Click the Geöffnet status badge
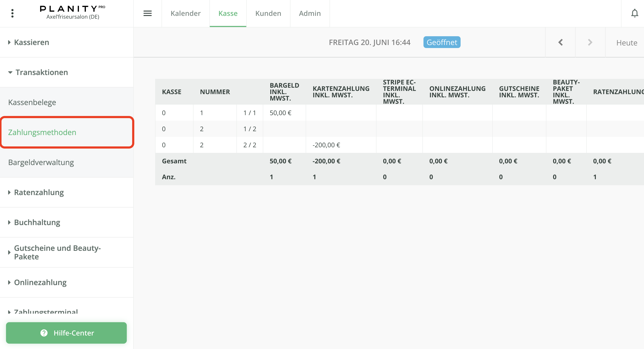The image size is (644, 349). click(442, 42)
